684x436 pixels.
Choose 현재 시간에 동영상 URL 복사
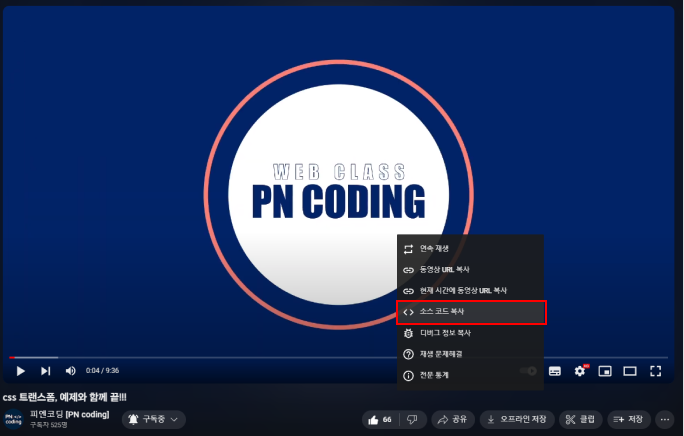pyautogui.click(x=470, y=291)
